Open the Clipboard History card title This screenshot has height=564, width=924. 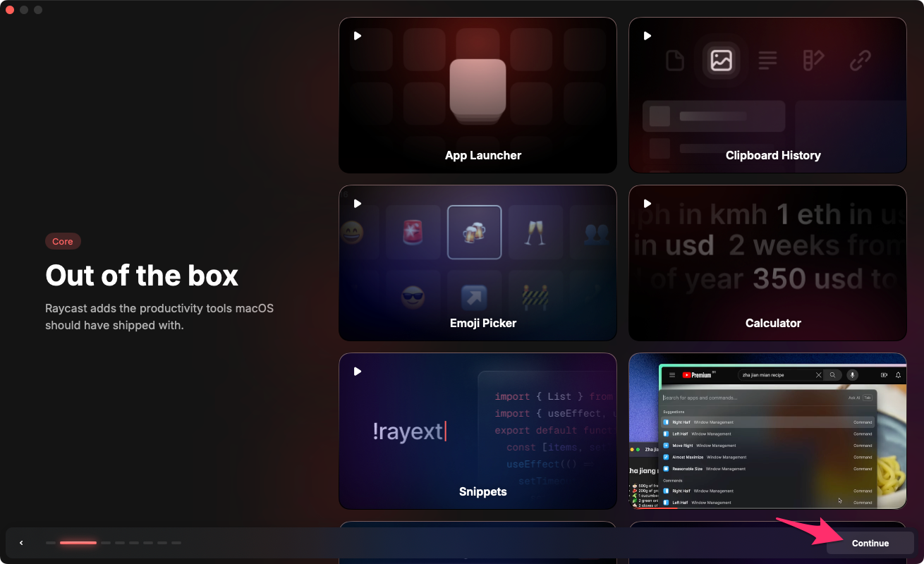773,155
